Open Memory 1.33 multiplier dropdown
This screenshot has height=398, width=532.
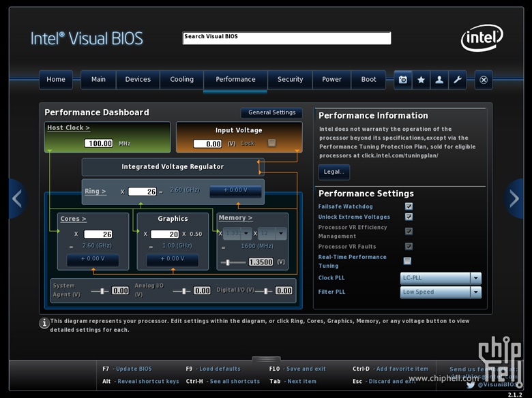(x=238, y=233)
